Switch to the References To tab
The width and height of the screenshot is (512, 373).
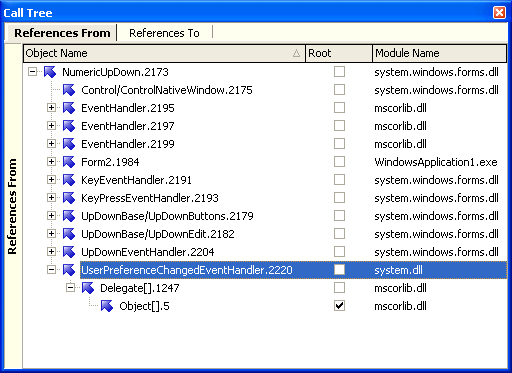point(164,33)
